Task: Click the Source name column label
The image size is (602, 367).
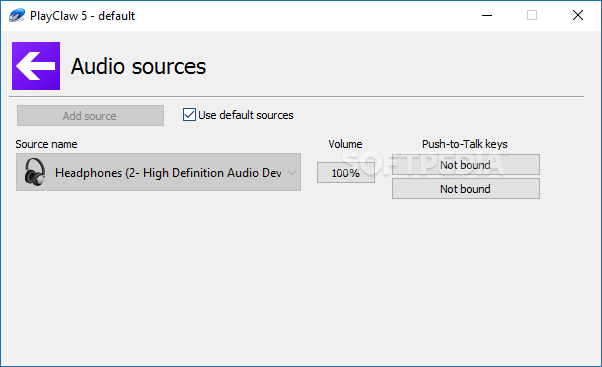Action: click(46, 144)
